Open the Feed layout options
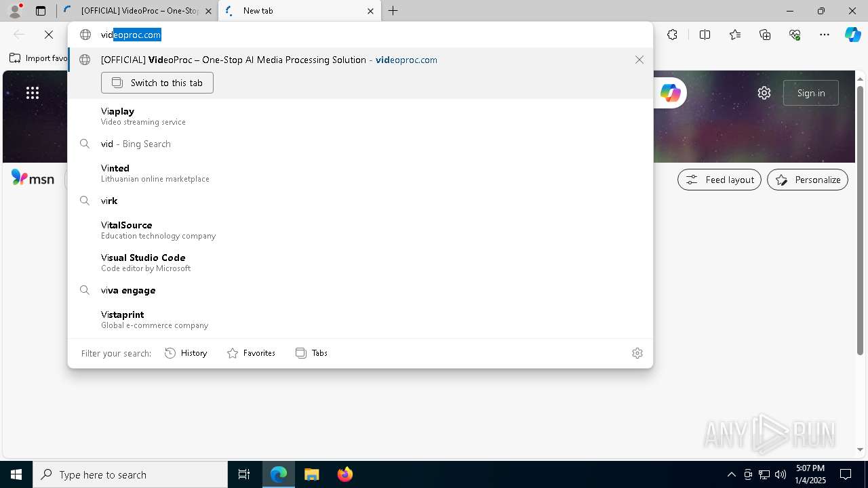868x488 pixels. pyautogui.click(x=719, y=180)
